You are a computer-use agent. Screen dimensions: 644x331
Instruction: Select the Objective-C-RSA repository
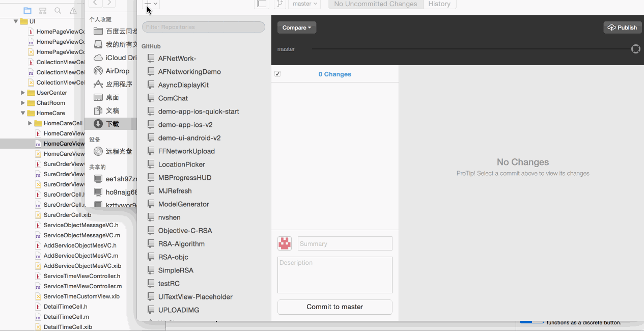click(x=185, y=231)
